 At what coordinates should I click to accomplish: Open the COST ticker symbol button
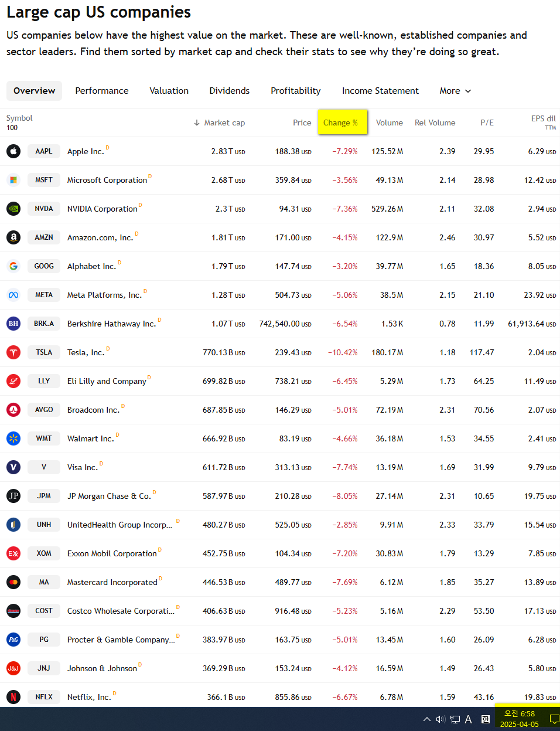coord(44,611)
